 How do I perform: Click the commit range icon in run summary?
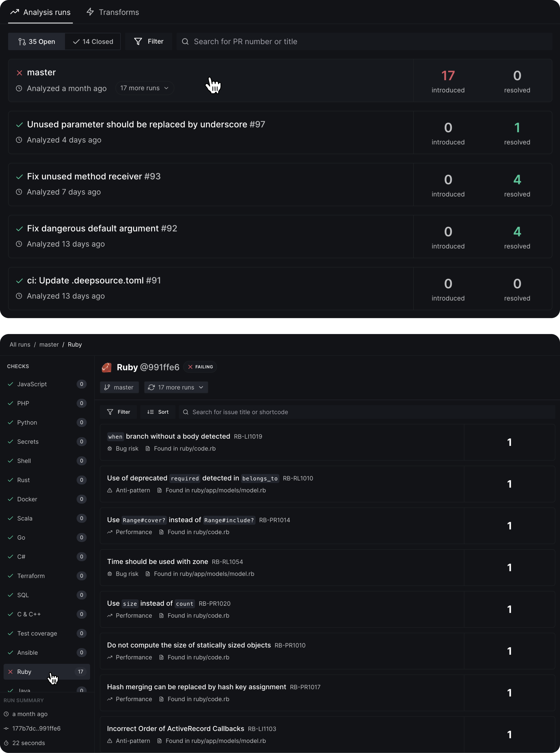coord(6,728)
